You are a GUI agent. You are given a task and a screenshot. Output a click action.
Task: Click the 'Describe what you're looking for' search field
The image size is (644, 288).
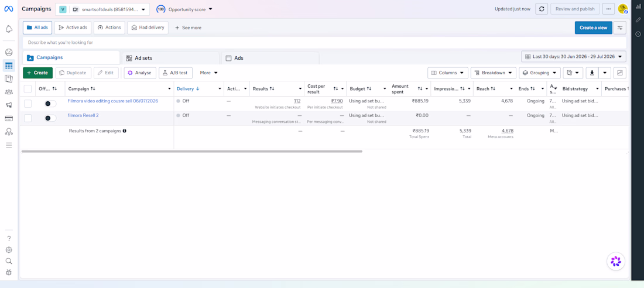pos(324,42)
